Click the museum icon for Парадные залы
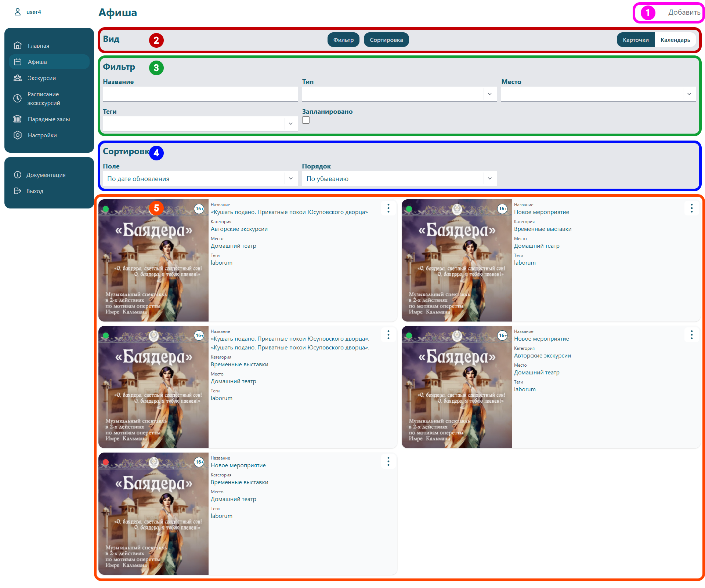 pos(17,119)
